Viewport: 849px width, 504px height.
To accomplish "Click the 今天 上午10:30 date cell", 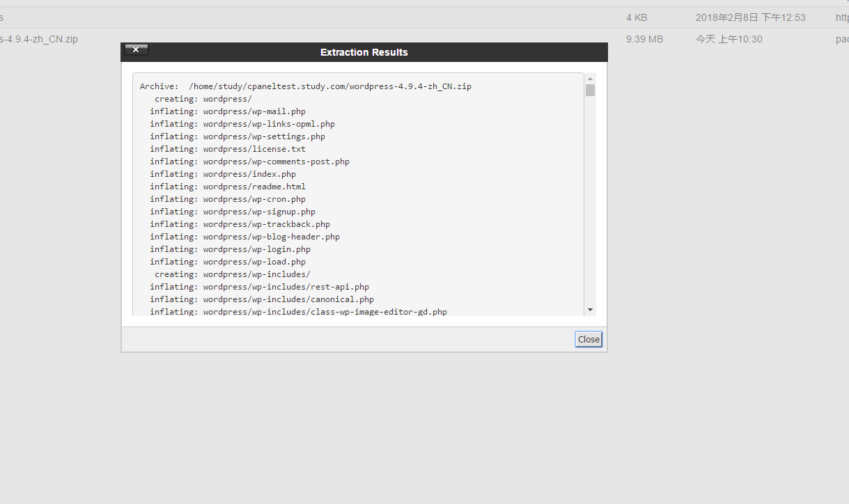I will 729,39.
